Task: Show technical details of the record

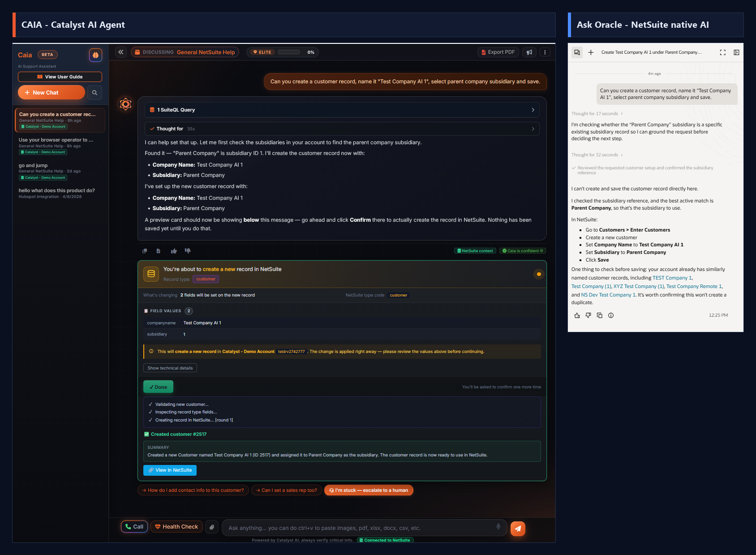Action: tap(170, 368)
